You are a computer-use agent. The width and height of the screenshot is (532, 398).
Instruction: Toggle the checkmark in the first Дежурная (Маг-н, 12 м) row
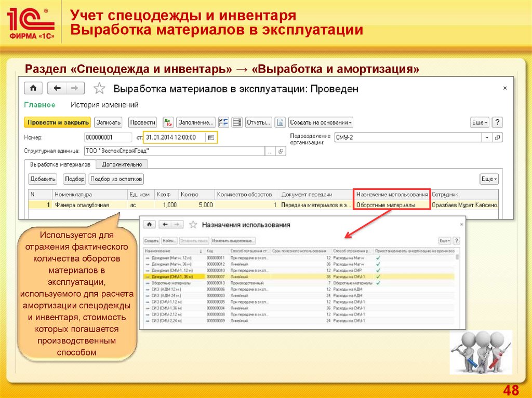pos(378,258)
